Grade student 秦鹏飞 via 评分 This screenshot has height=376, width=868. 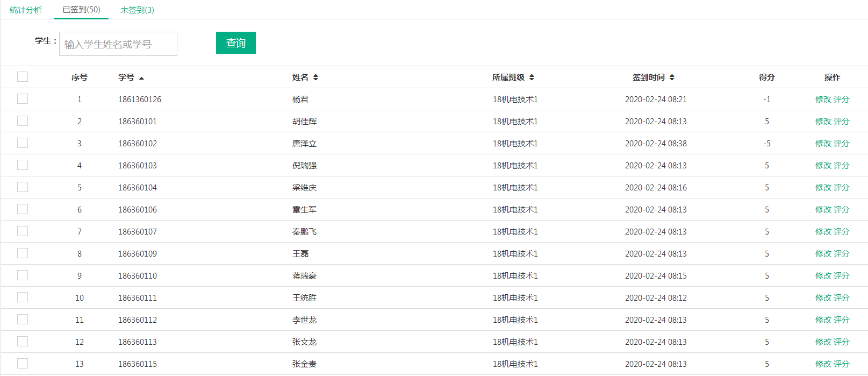click(x=842, y=232)
